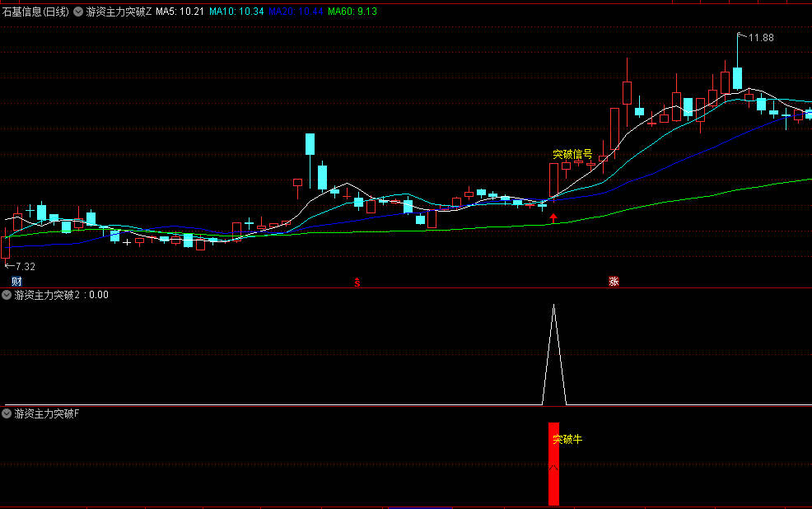812x509 pixels.
Task: Click the 游资主力突破Z indicator name
Action: coord(119,12)
